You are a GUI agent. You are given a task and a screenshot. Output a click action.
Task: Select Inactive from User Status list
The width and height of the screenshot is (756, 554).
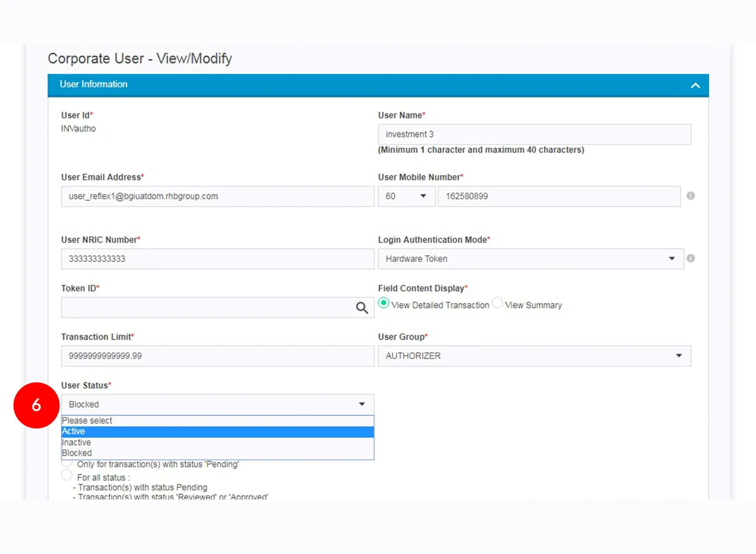[217, 442]
